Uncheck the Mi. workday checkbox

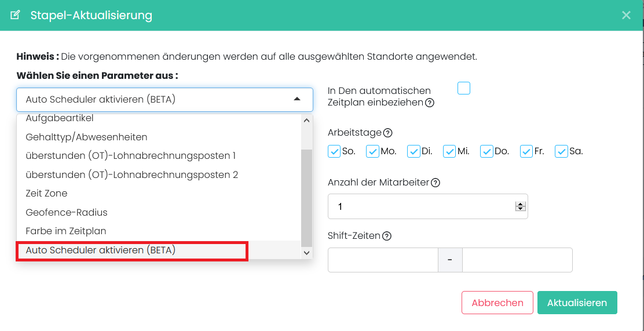point(449,151)
